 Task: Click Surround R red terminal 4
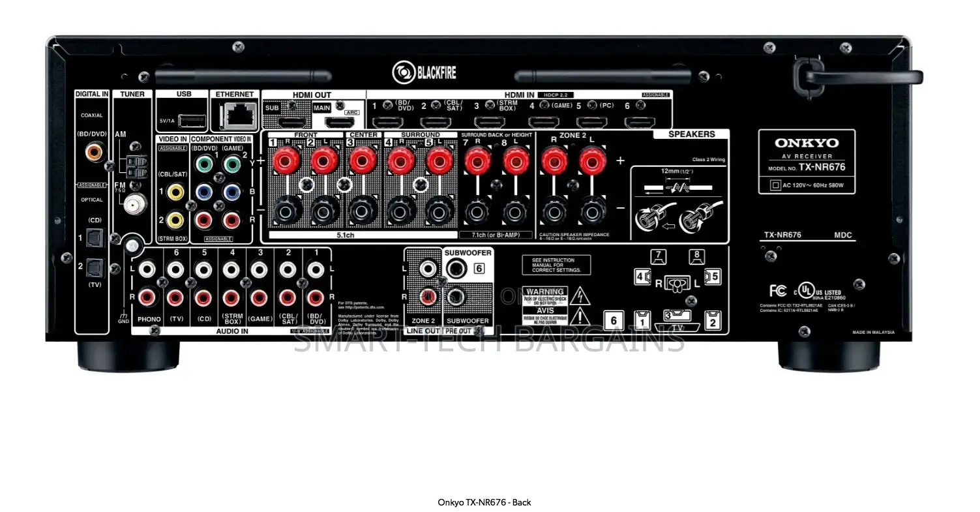point(401,160)
